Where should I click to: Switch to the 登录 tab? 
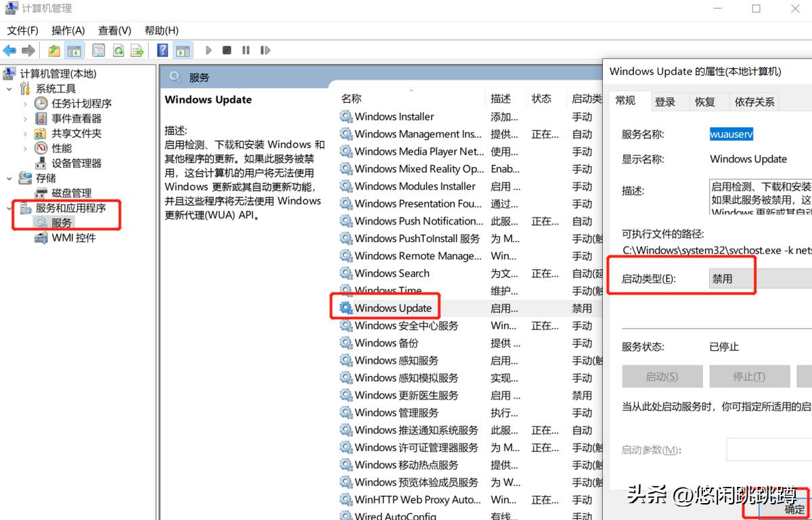tap(666, 101)
